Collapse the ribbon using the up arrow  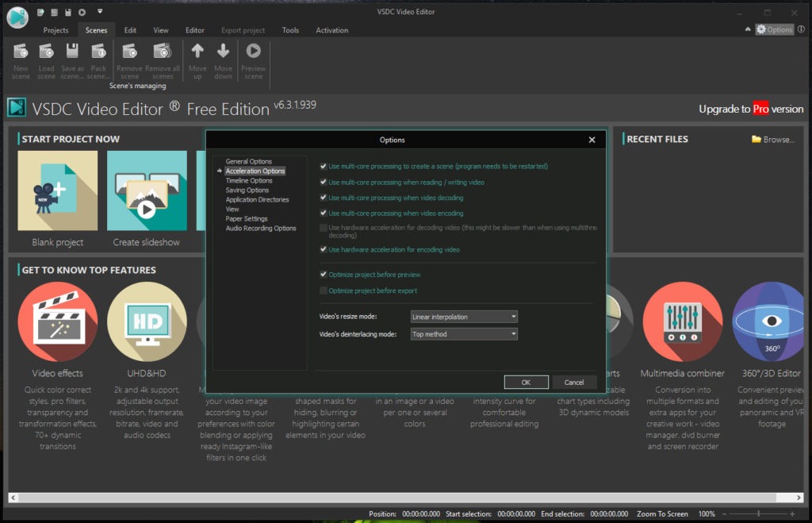pos(748,29)
